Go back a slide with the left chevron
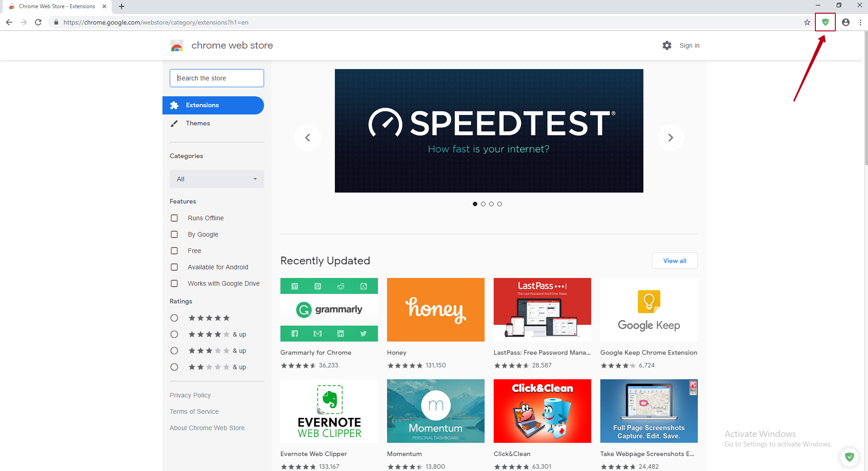Screen dimensions: 868x471 coord(308,137)
